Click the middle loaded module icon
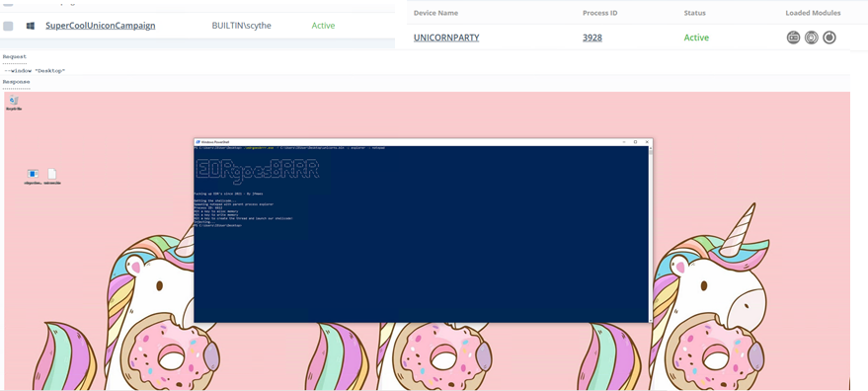 pos(811,38)
